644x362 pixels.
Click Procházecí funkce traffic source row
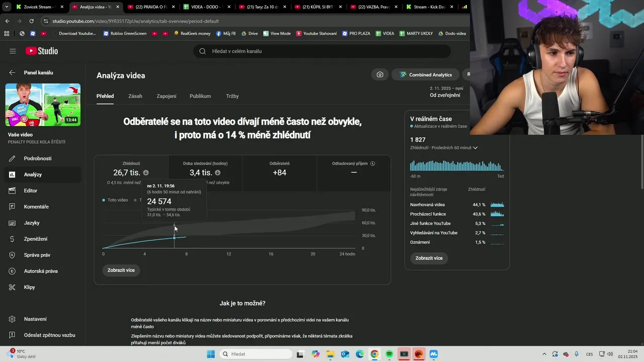[x=457, y=214]
